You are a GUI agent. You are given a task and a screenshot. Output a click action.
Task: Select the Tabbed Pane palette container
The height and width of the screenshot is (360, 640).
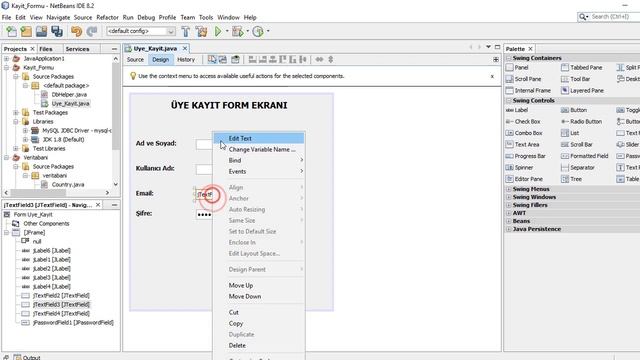[x=582, y=67]
